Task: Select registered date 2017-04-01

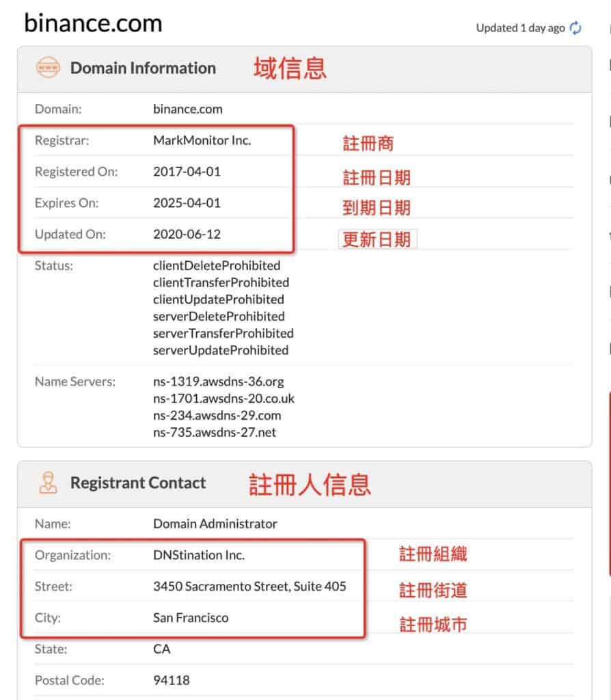Action: pos(187,172)
